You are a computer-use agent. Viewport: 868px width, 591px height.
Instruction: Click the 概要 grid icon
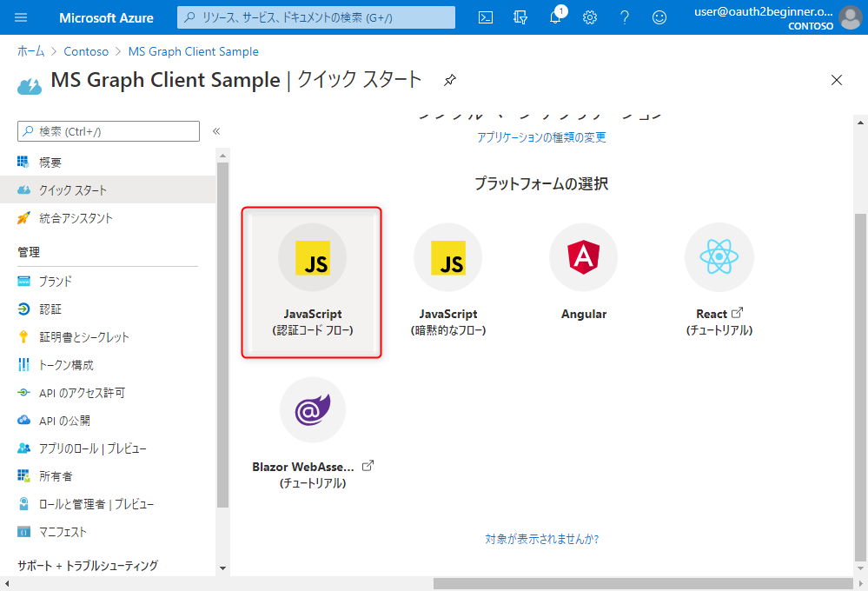pos(23,162)
